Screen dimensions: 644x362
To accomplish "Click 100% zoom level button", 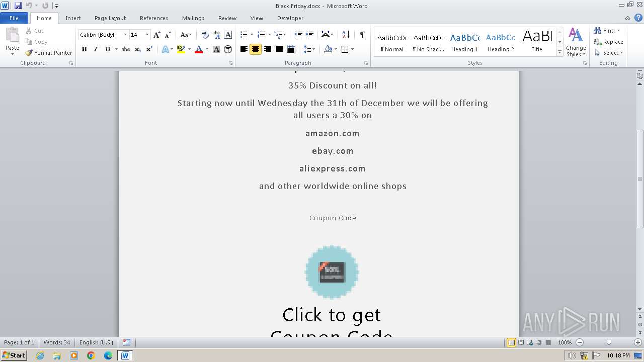I will 565,342.
